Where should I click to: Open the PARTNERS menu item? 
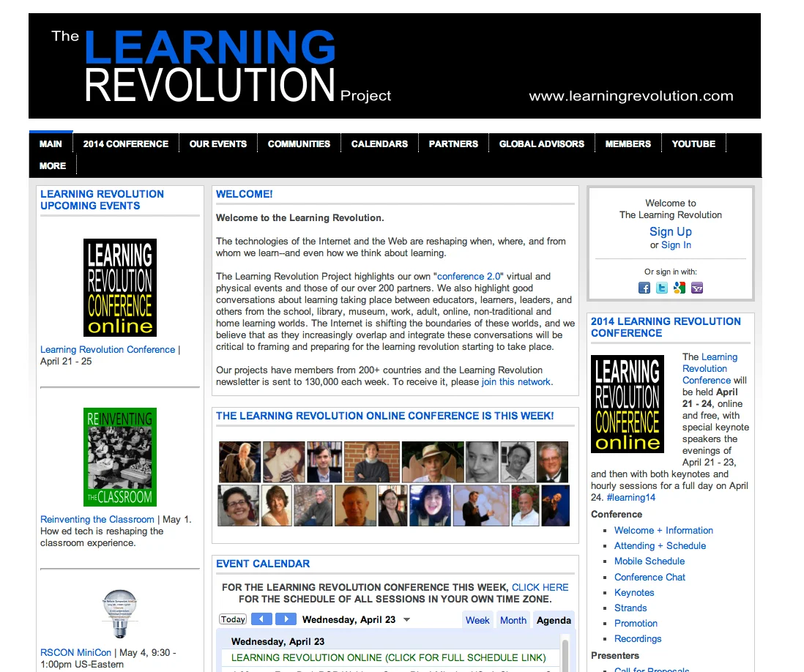point(453,144)
